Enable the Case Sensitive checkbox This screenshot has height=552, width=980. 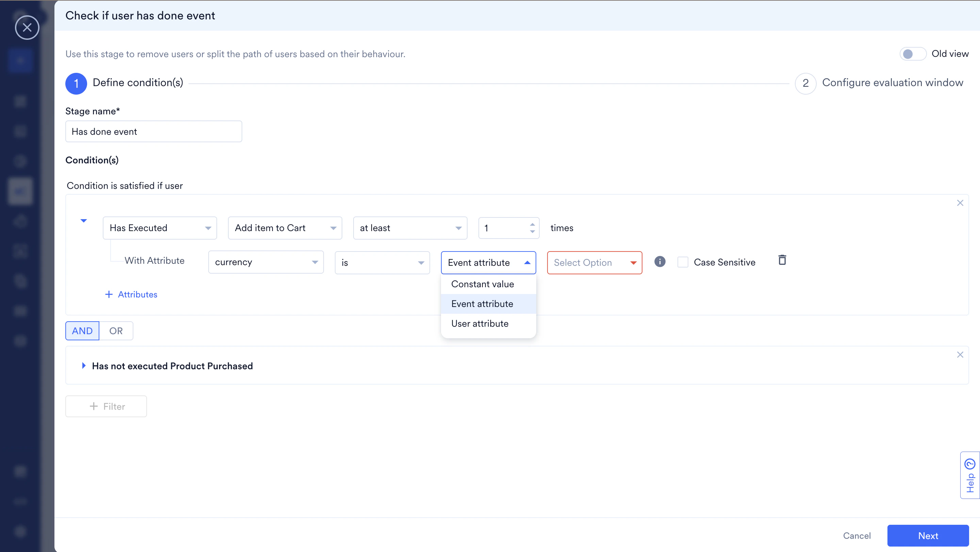click(683, 262)
